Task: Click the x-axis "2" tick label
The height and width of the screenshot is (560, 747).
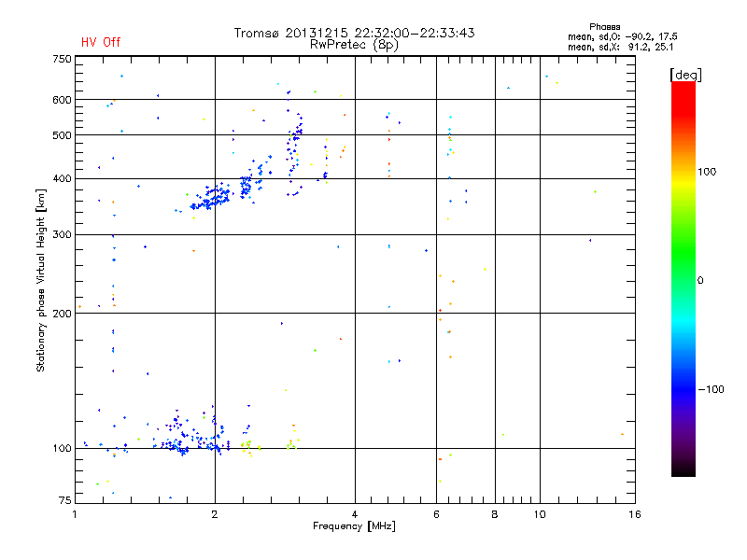Action: pos(215,514)
